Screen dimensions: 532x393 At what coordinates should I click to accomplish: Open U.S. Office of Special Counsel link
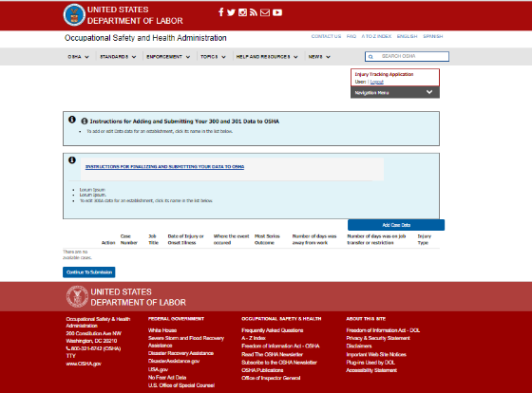tap(181, 385)
